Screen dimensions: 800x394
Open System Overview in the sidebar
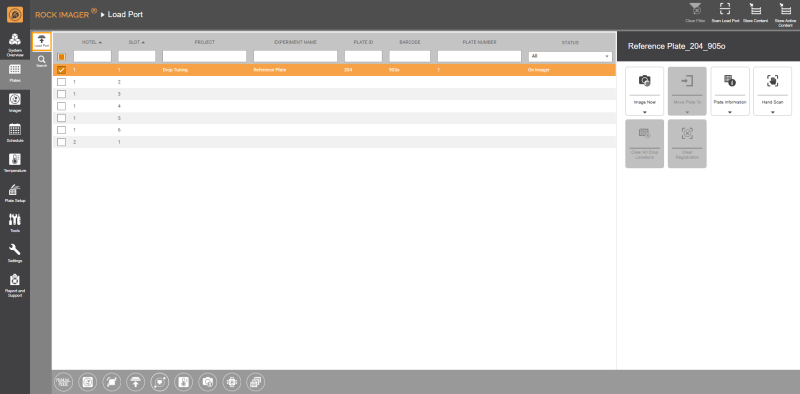(x=15, y=45)
